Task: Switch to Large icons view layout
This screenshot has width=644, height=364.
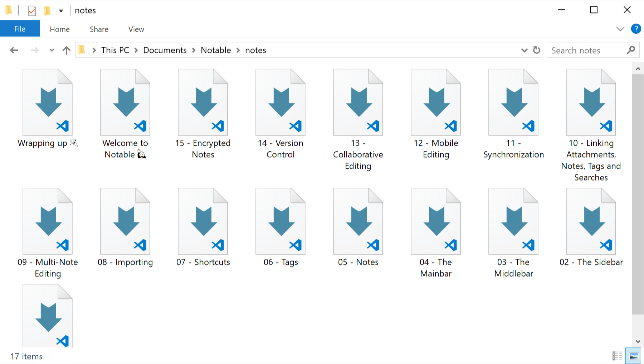Action: point(633,356)
